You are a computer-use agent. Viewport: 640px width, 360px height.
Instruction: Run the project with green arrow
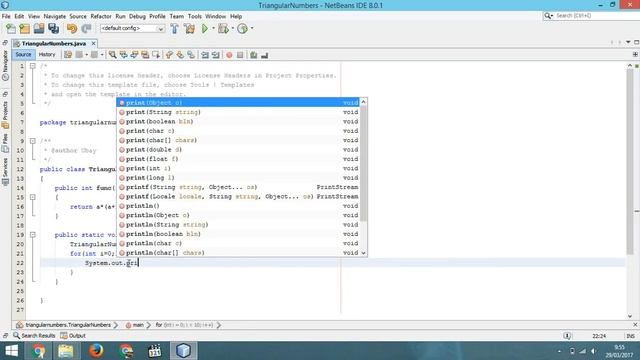205,29
